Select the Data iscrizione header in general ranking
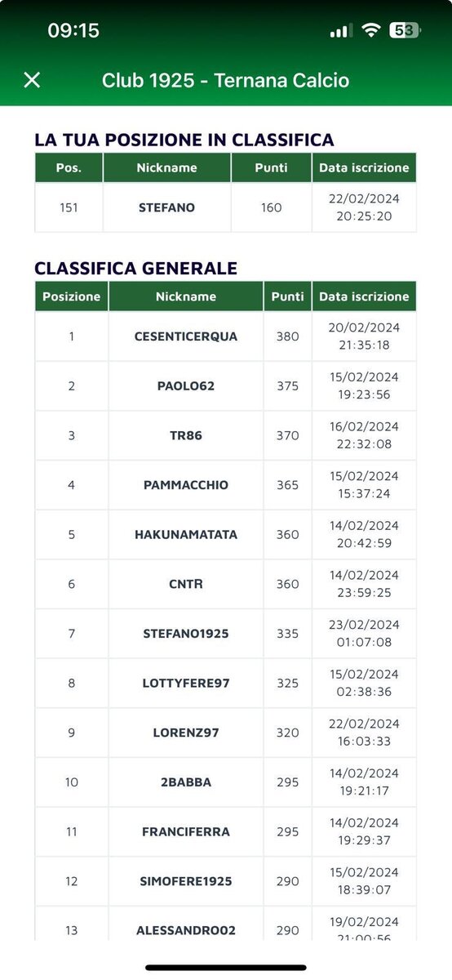 pyautogui.click(x=364, y=296)
